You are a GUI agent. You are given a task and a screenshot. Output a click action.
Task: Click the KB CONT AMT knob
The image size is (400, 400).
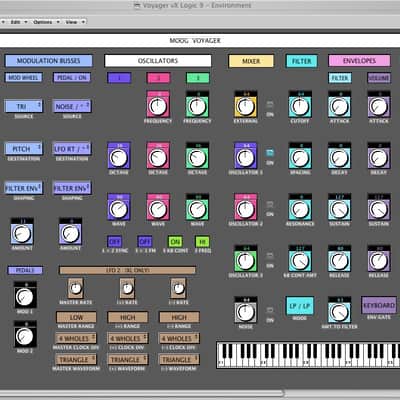point(300,261)
